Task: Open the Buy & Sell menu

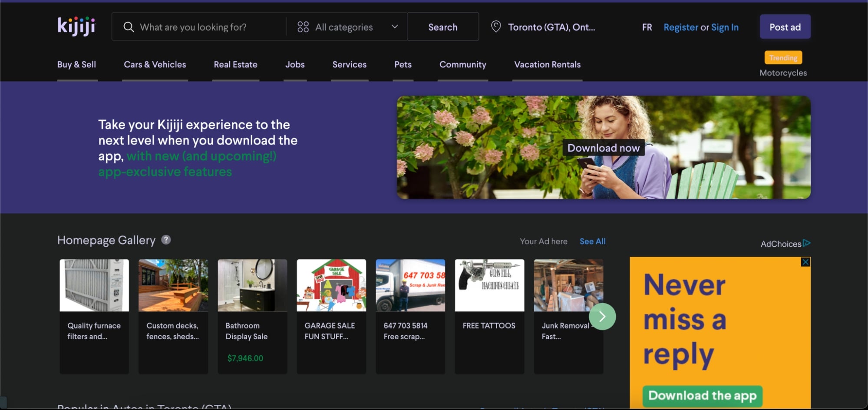Action: 77,65
